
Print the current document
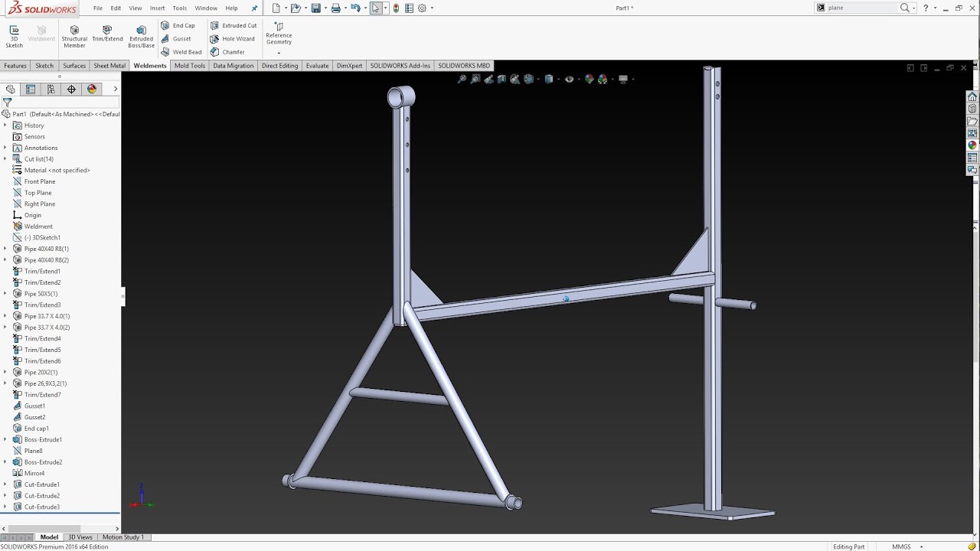tap(335, 8)
